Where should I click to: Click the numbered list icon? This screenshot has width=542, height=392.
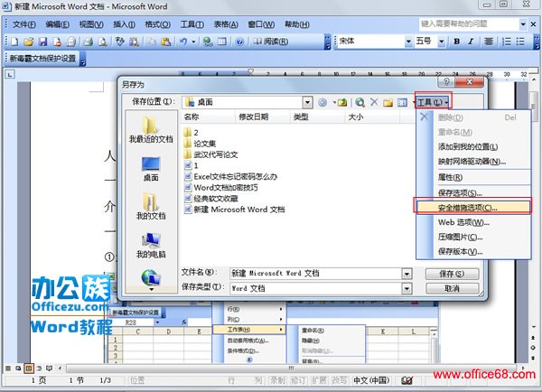[x=507, y=42]
